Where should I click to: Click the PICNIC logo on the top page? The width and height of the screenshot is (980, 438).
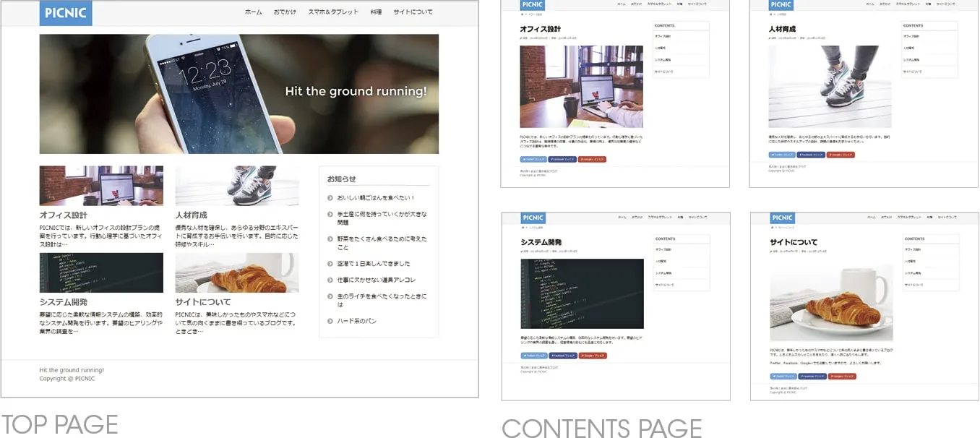[x=66, y=13]
